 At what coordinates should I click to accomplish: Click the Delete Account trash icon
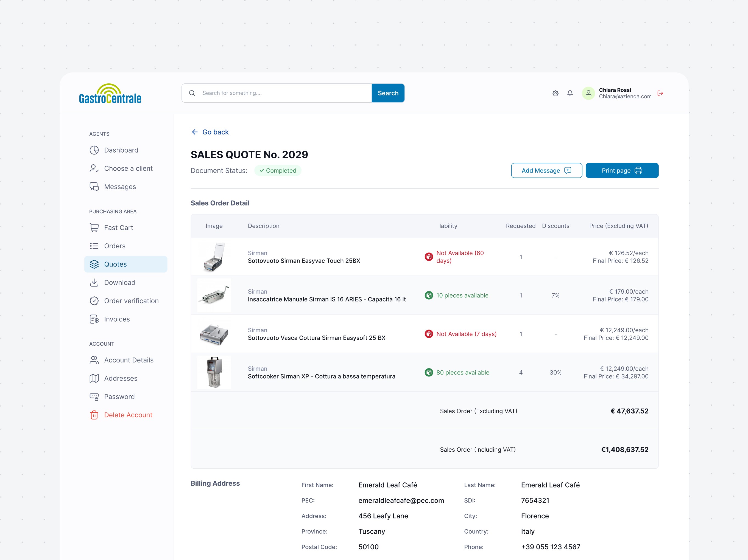point(94,415)
